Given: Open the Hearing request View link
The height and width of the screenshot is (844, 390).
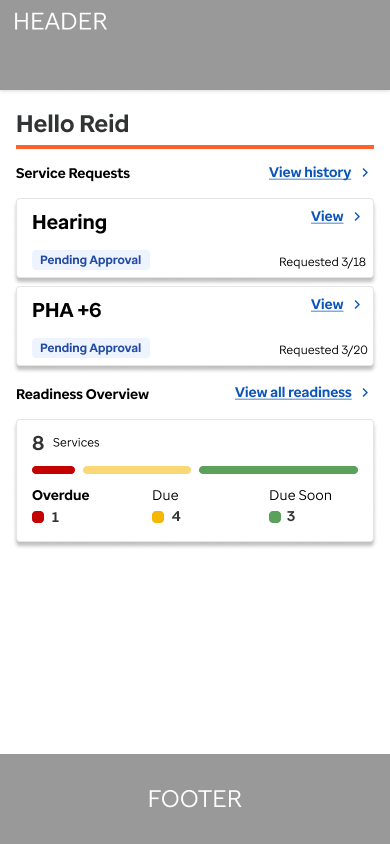Looking at the screenshot, I should 327,216.
